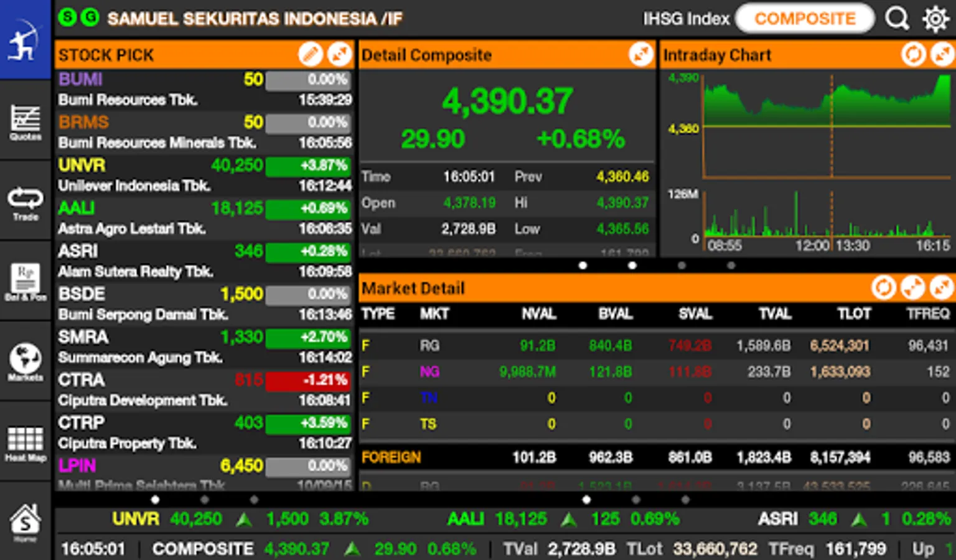Click Market Detail middle arrows icon
The image size is (956, 560).
point(912,288)
